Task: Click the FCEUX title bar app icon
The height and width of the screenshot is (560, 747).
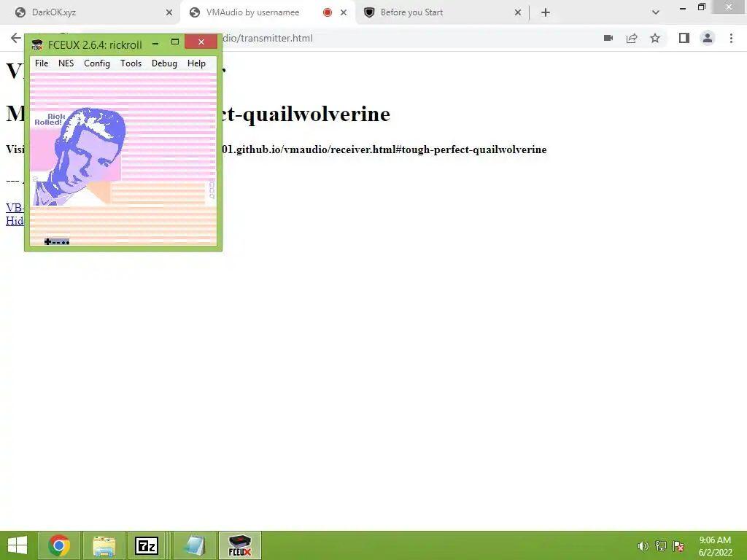Action: pos(37,44)
